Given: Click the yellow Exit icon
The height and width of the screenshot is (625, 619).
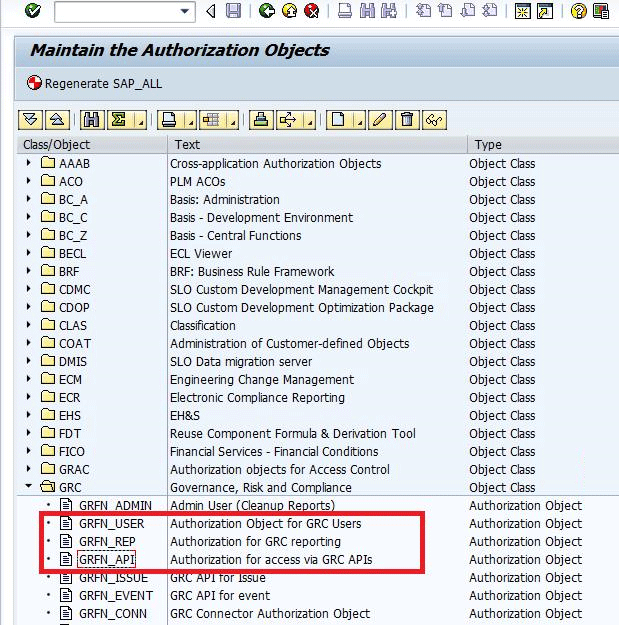Looking at the screenshot, I should [289, 11].
